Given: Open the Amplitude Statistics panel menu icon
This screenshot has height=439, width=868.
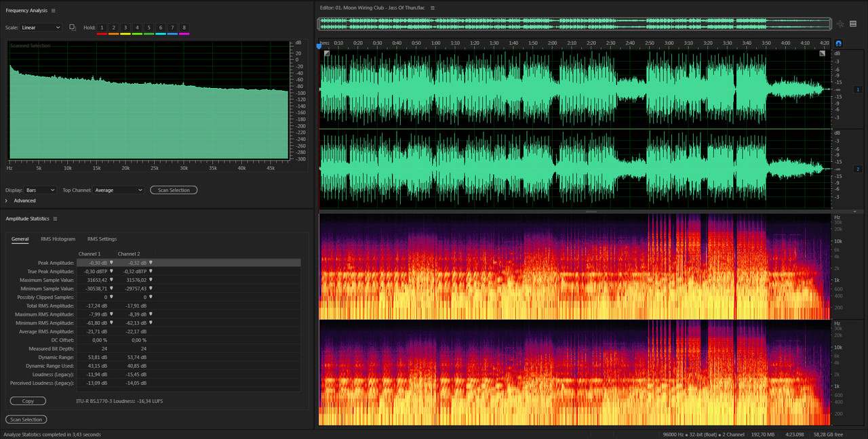Looking at the screenshot, I should pos(55,219).
